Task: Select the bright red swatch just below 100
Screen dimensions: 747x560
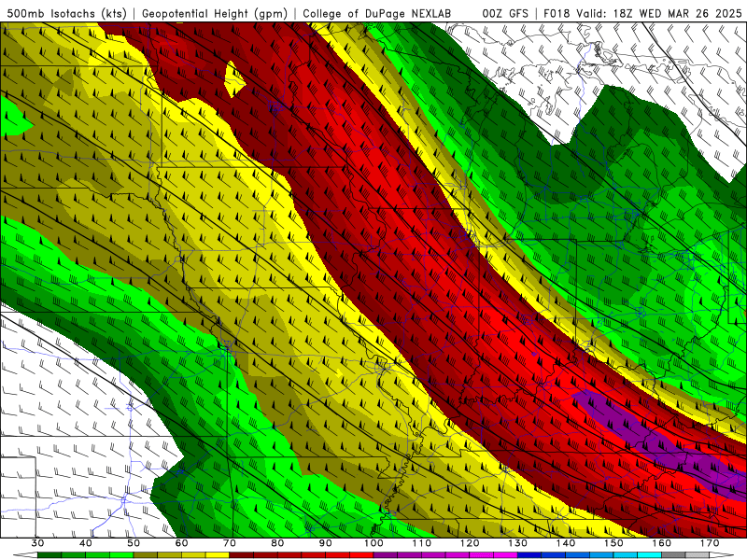Action: point(361,555)
